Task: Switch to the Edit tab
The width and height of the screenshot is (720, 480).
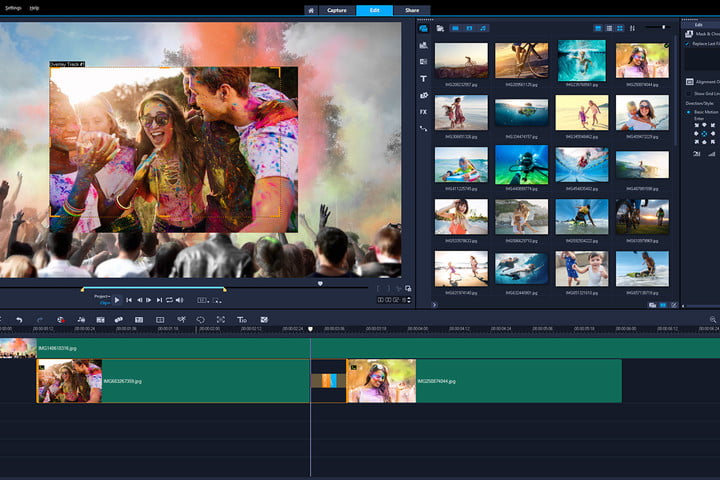Action: point(375,10)
